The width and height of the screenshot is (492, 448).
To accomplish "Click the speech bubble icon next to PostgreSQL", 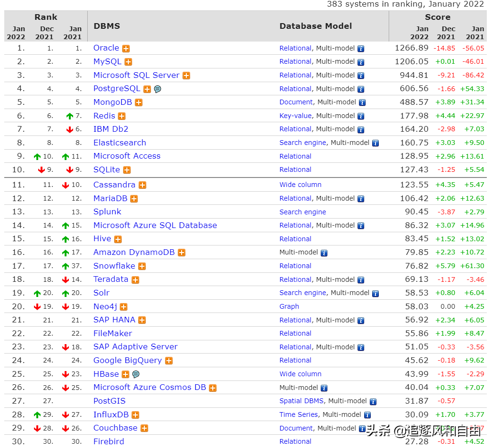I will pyautogui.click(x=157, y=88).
